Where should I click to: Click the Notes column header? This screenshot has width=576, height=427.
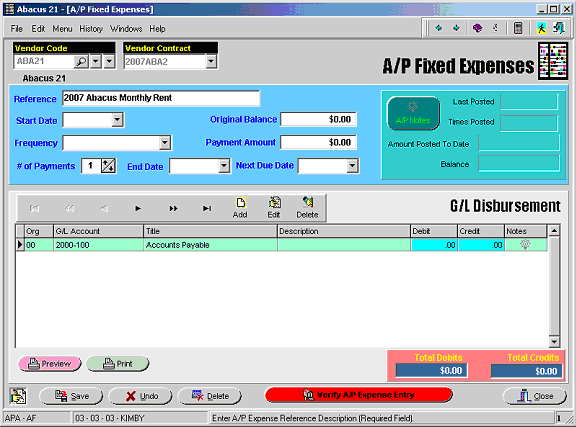525,231
